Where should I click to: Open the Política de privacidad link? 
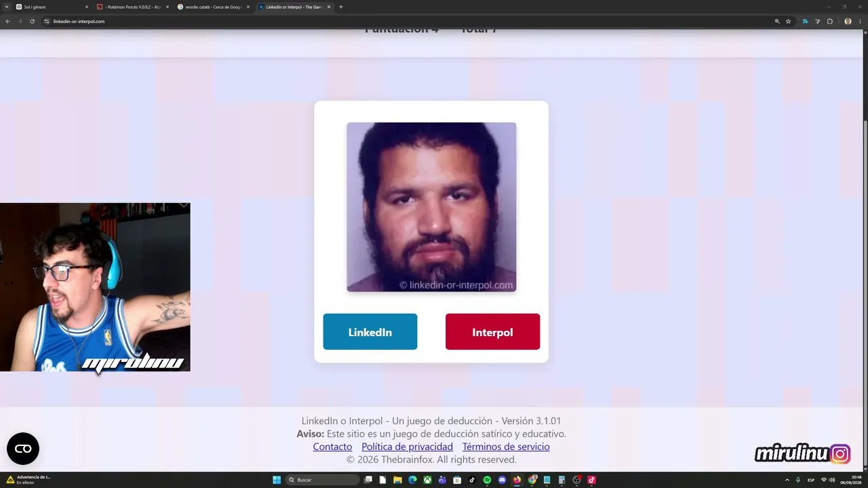[x=407, y=447]
